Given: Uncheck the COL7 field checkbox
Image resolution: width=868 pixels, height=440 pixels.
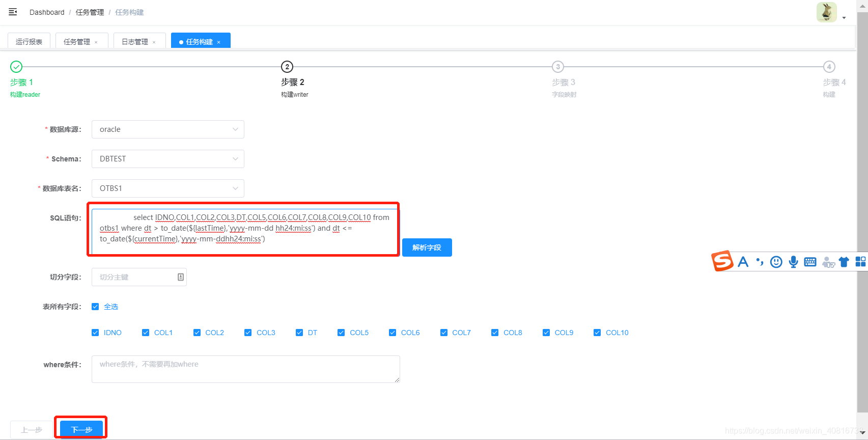Looking at the screenshot, I should [x=444, y=333].
